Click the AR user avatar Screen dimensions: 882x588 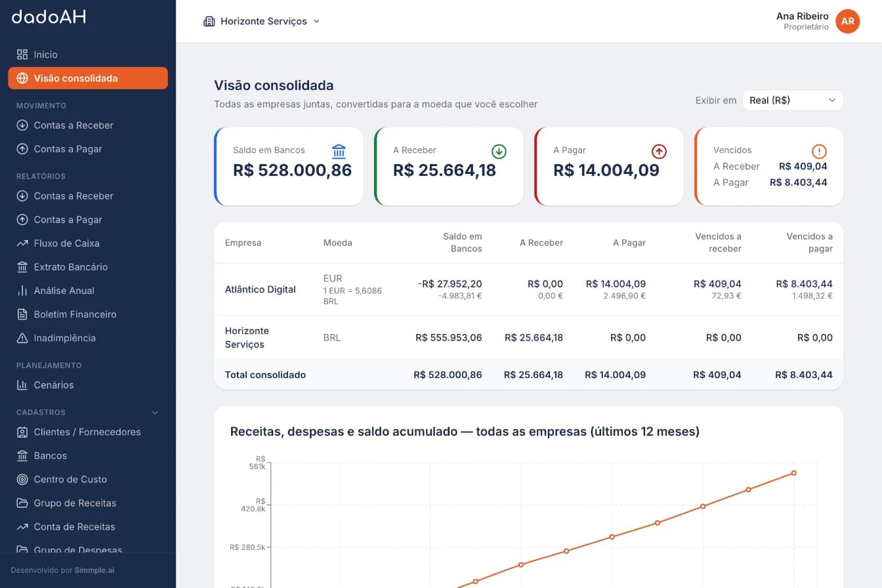(x=848, y=21)
